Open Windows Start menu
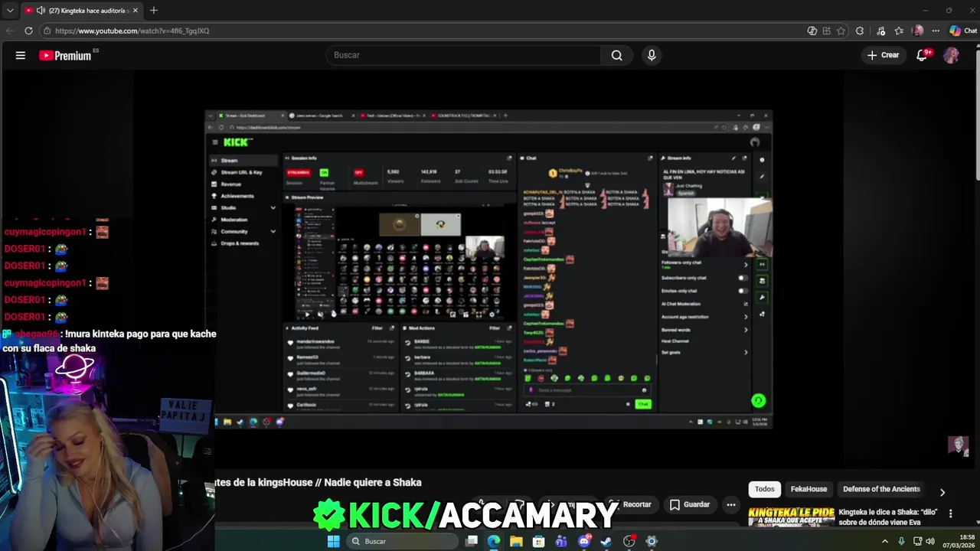 (x=333, y=541)
